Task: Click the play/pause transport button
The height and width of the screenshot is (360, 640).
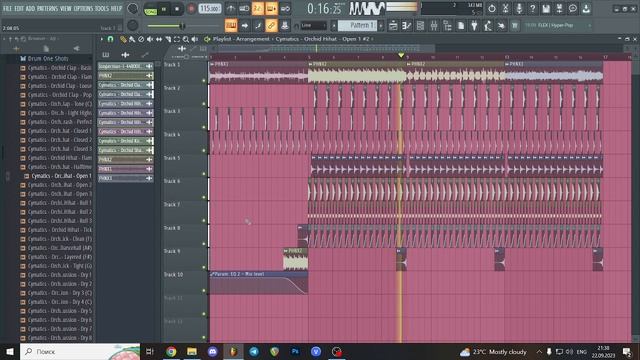Action: [164, 9]
